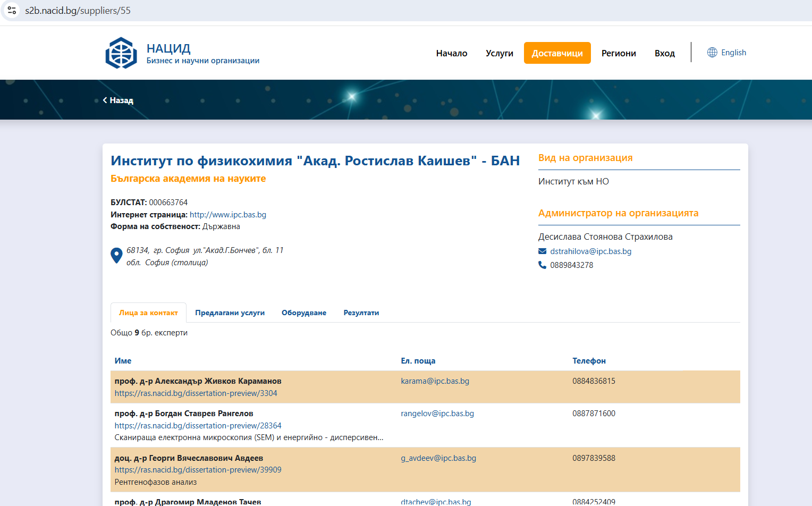Screen dimensions: 812x506
Task: Click the обл. София (столица) region line
Action: pyautogui.click(x=167, y=263)
